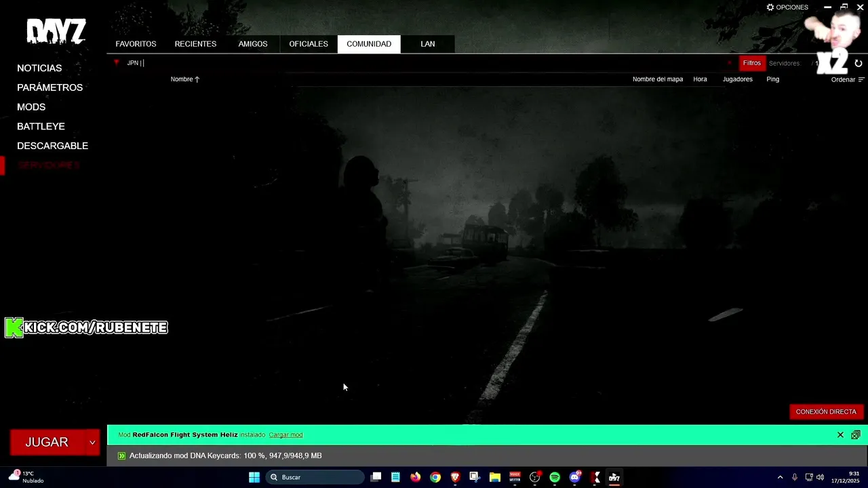
Task: Open the Amigos server tab
Action: click(x=253, y=44)
